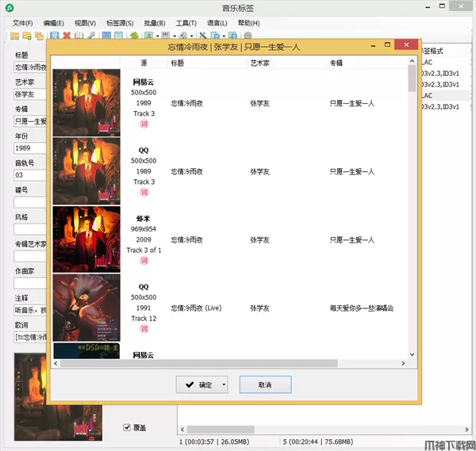476x451 pixels.
Task: Select the 1991 live concert cover thumbnail
Action: (x=86, y=308)
